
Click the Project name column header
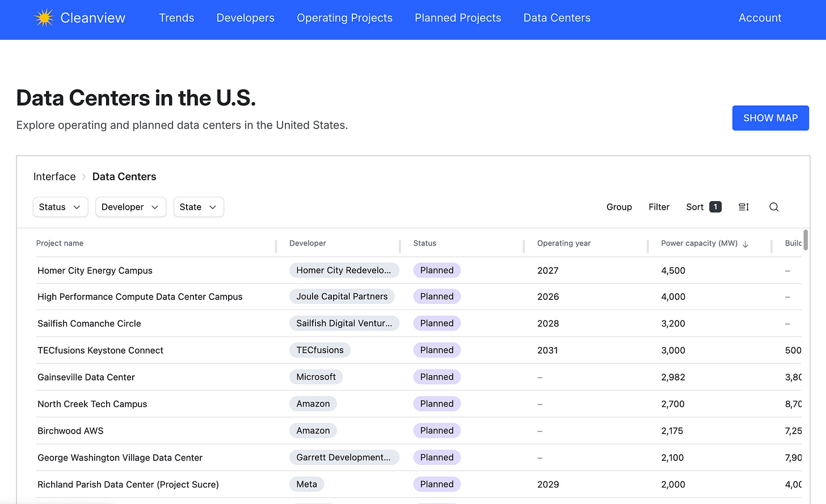pos(60,243)
